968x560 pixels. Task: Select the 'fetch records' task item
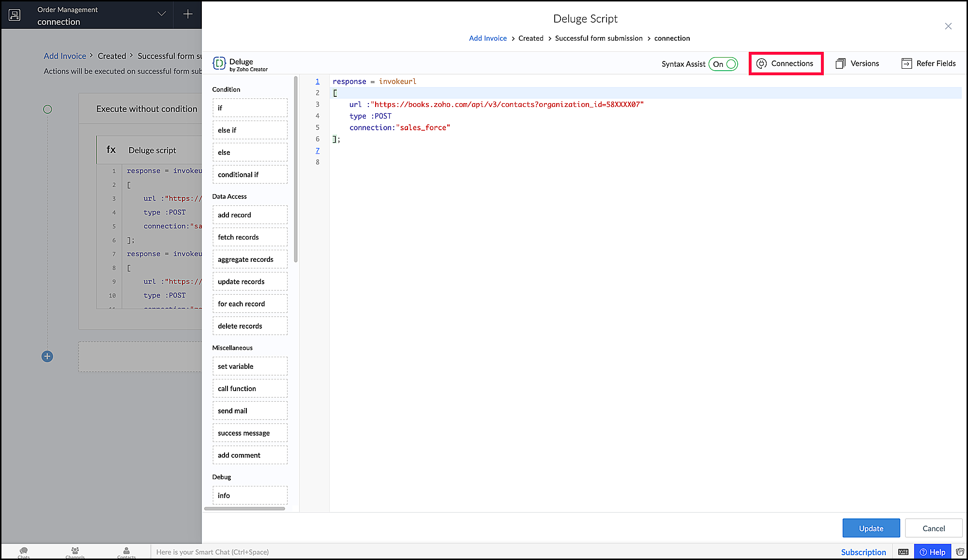[250, 237]
